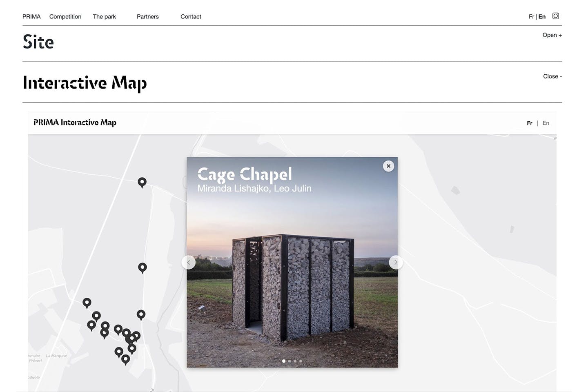Select the topmost map pin marker
This screenshot has height=392, width=588.
tap(142, 183)
